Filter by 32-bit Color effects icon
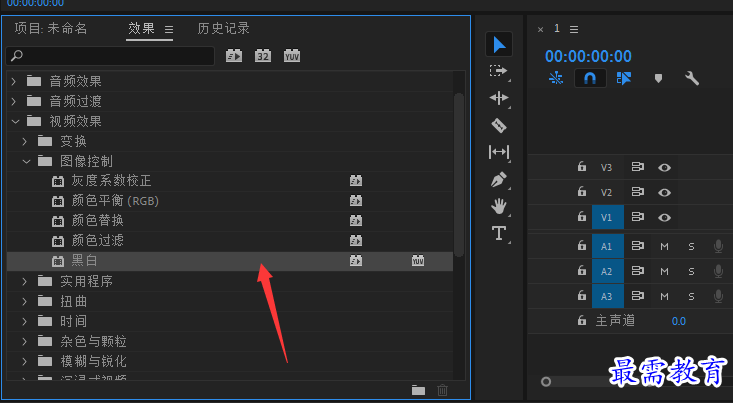Viewport: 733px width, 403px height. pos(263,56)
